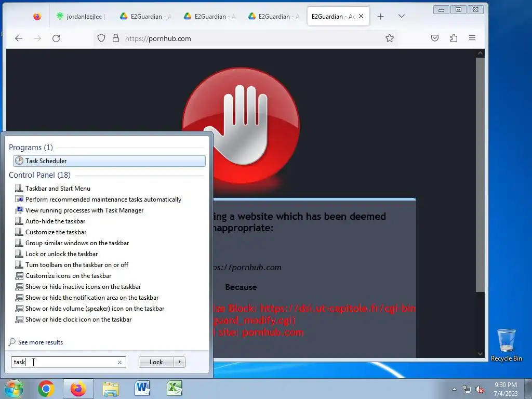Open Customize icons on the taskbar

point(68,275)
